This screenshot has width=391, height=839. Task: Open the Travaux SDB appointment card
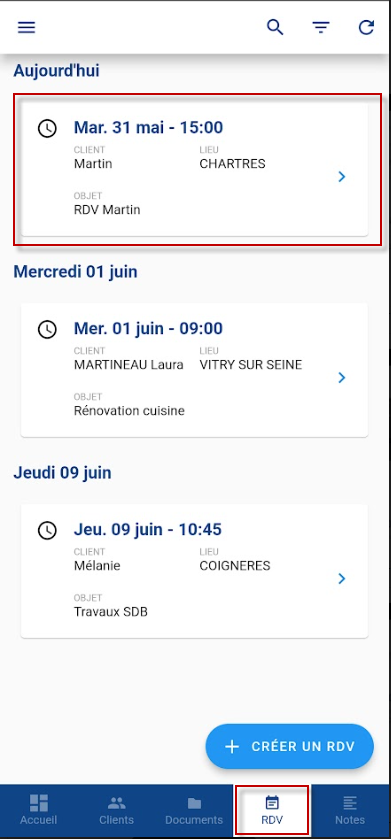[194, 571]
